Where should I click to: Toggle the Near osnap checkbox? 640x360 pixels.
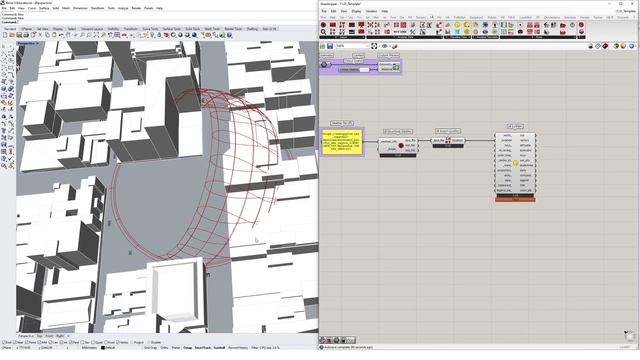point(14,342)
